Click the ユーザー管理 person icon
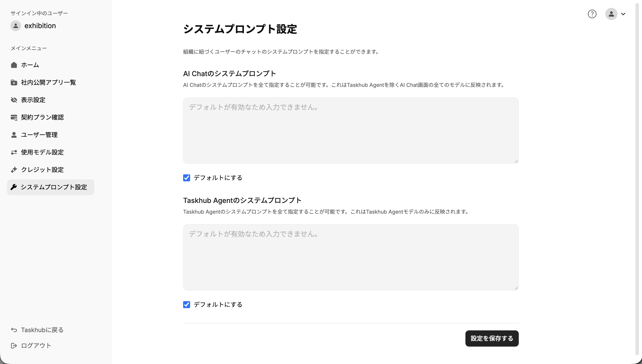 14,135
